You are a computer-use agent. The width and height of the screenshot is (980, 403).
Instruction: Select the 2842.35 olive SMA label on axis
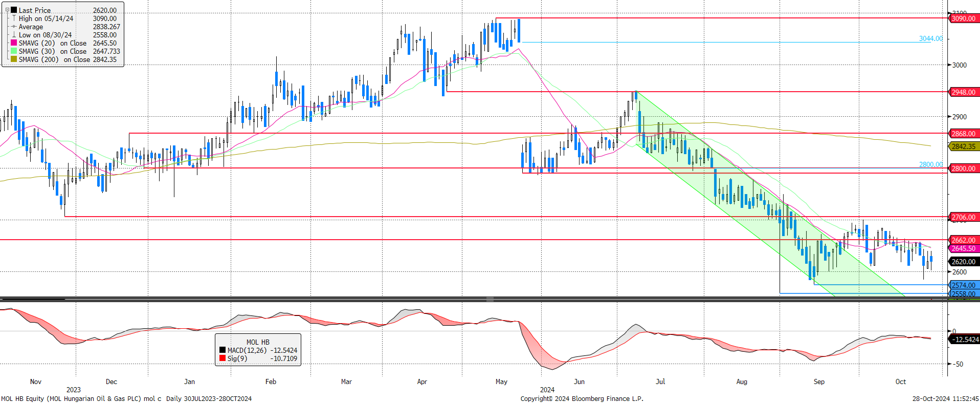[x=964, y=146]
